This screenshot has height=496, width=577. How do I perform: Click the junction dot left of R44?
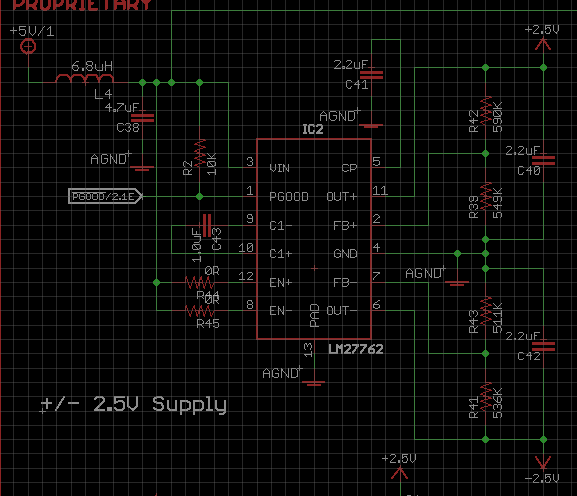pyautogui.click(x=156, y=283)
